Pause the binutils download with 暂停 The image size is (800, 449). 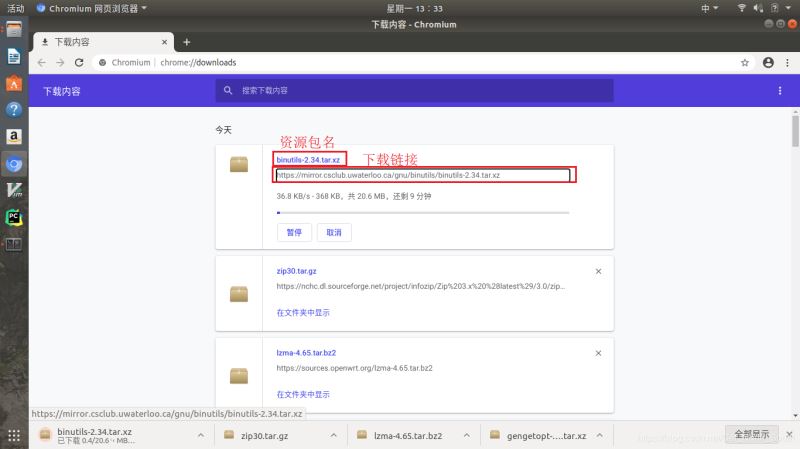click(294, 232)
